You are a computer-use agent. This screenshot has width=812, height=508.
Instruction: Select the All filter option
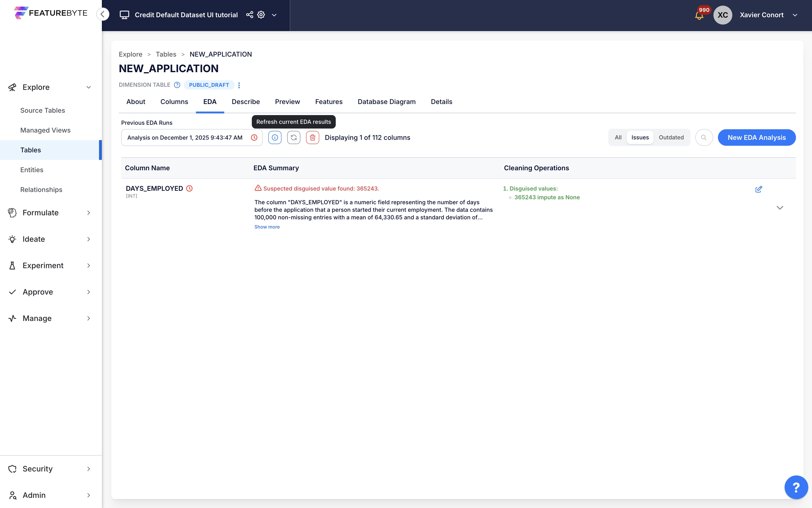[x=618, y=137]
